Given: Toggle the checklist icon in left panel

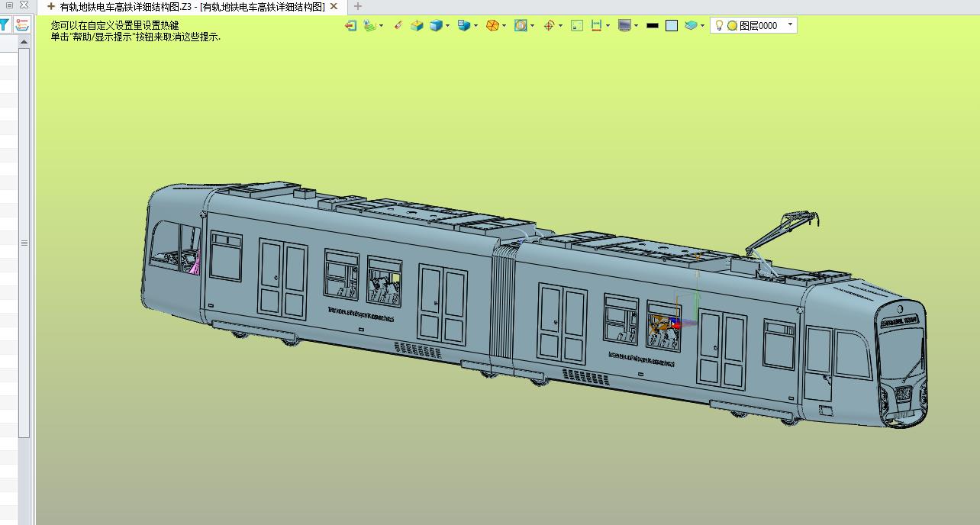Looking at the screenshot, I should 22,25.
